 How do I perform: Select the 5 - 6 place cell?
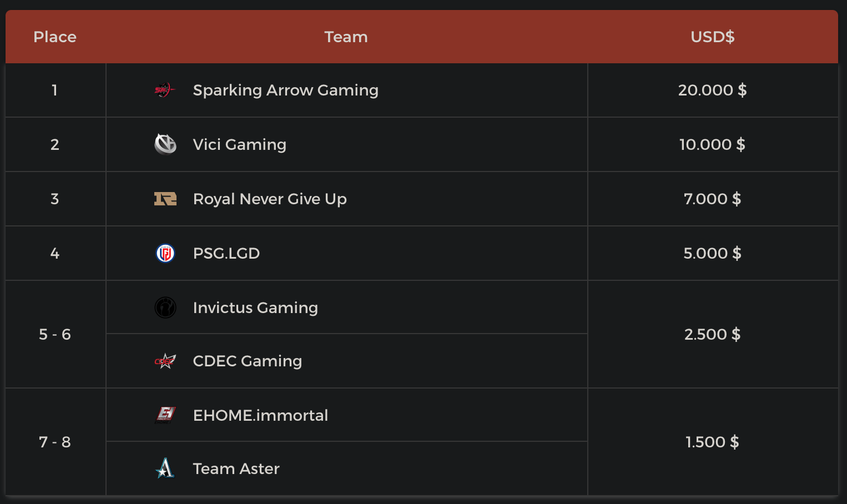point(55,334)
